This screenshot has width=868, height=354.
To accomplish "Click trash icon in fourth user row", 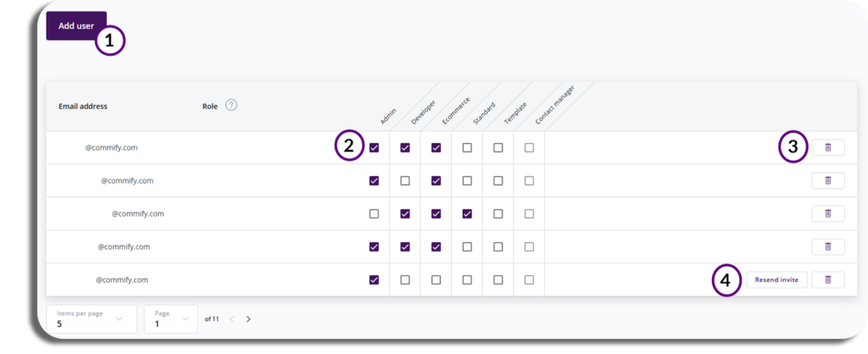I will click(x=828, y=246).
